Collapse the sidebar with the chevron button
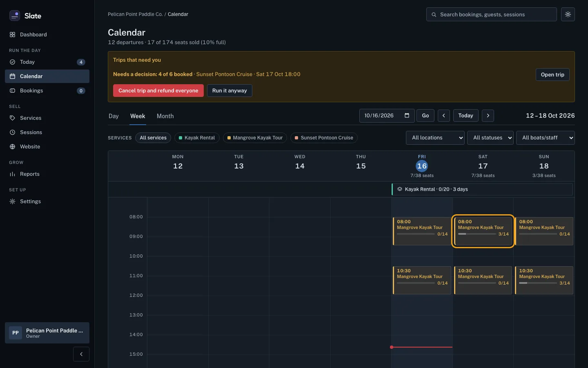This screenshot has height=368, width=588. (81, 354)
